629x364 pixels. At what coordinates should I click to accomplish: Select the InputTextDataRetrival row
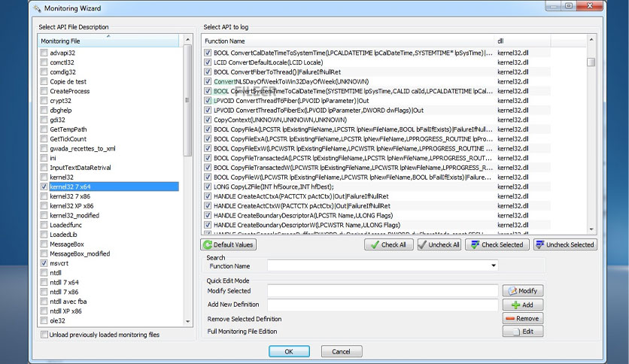108,168
